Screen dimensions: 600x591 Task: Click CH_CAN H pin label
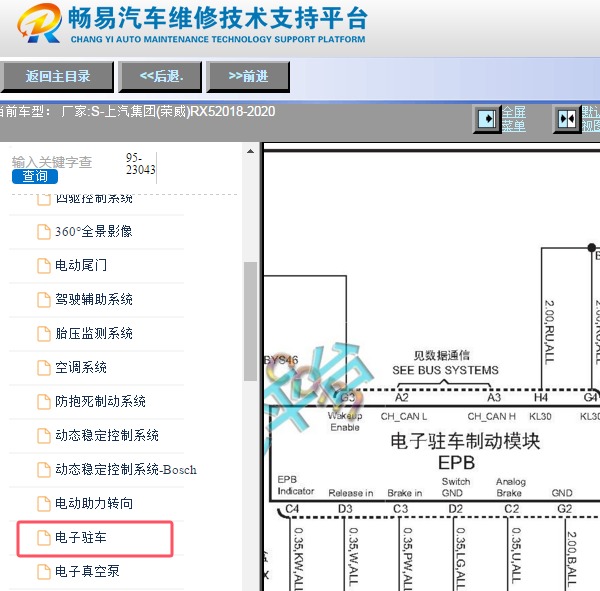click(491, 416)
